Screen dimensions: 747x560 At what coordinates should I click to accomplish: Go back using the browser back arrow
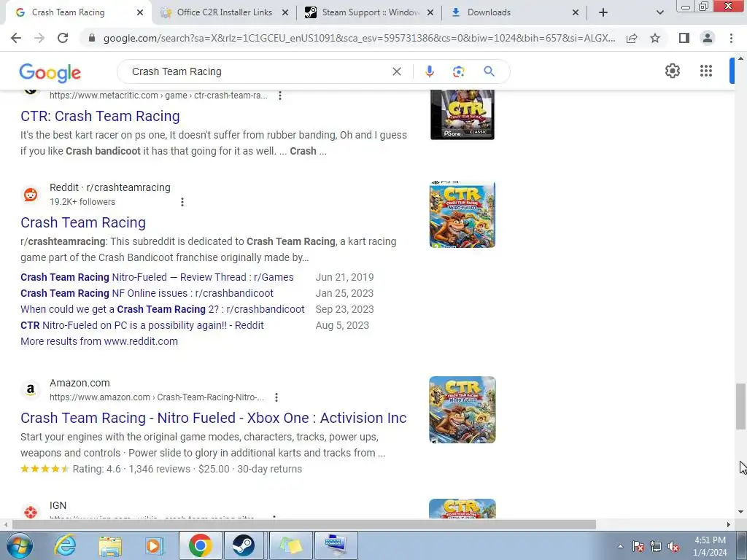pos(16,38)
